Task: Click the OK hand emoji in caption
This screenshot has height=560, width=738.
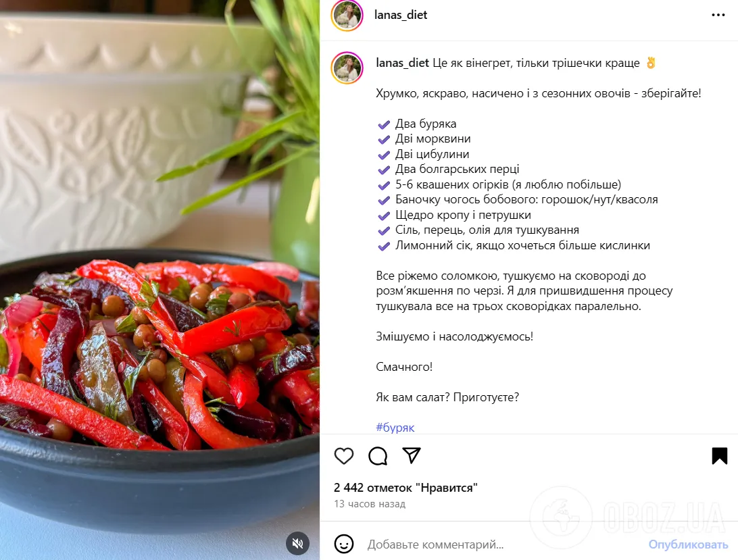Action: coord(651,63)
